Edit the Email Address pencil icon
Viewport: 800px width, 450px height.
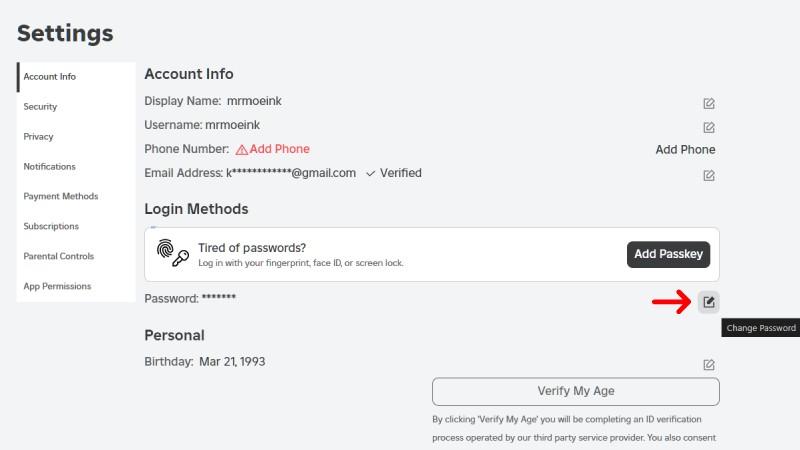(709, 175)
